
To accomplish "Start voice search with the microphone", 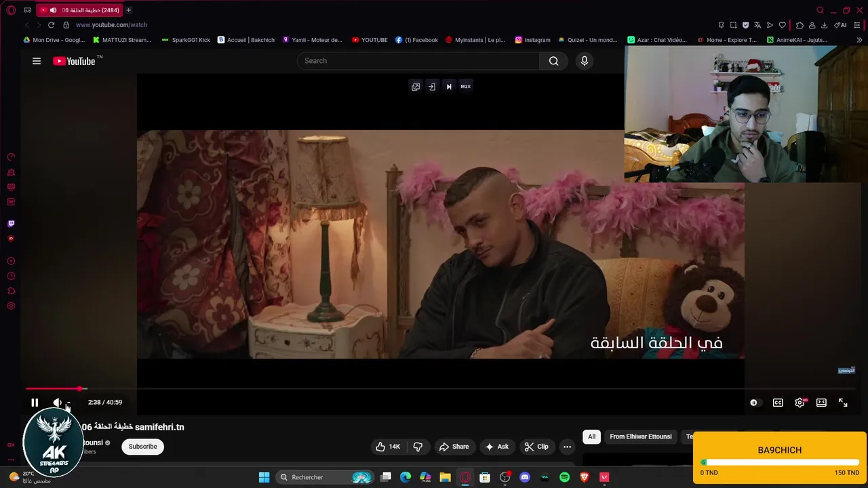I will 585,61.
